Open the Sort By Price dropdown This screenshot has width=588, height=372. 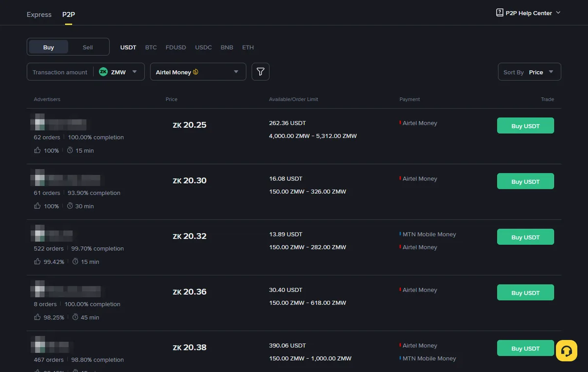point(529,72)
